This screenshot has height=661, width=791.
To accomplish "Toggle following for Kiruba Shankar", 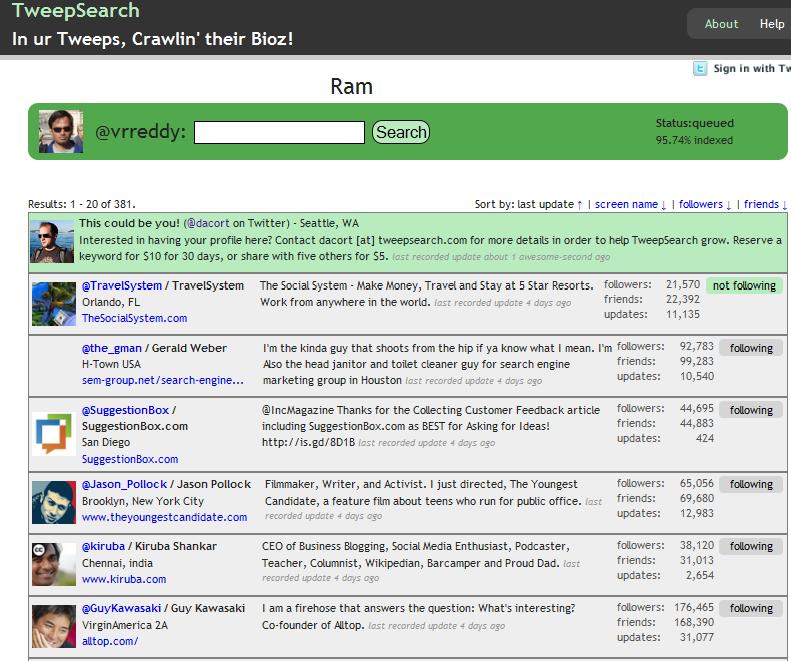I will (x=751, y=546).
